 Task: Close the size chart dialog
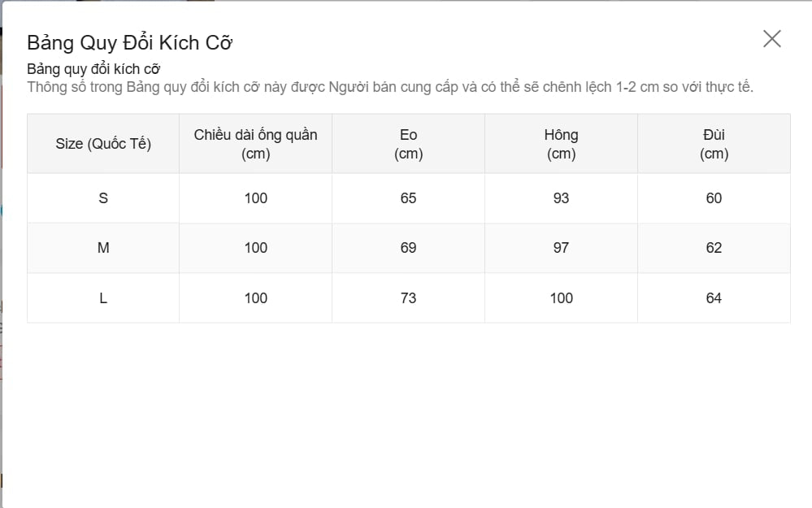pyautogui.click(x=771, y=38)
